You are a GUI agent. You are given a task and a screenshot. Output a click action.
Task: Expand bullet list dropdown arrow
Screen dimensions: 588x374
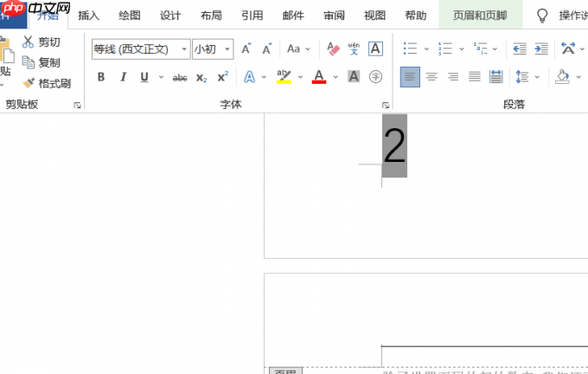[426, 48]
